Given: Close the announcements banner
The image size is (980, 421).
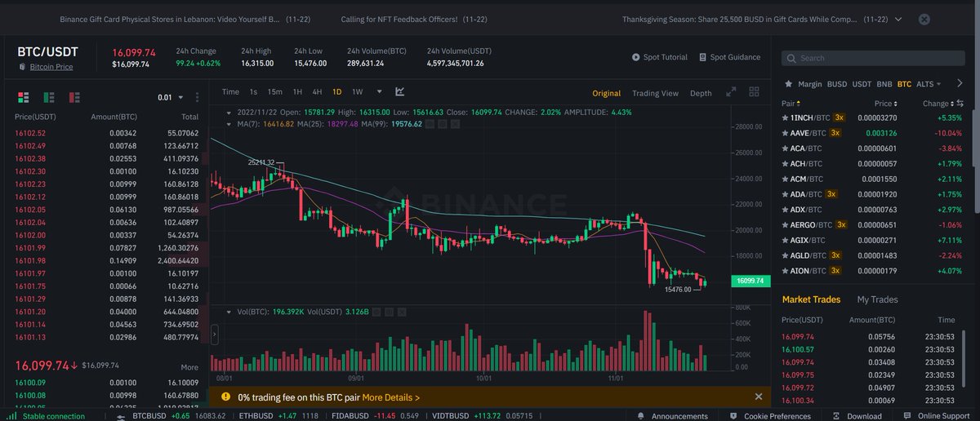Looking at the screenshot, I should (924, 18).
